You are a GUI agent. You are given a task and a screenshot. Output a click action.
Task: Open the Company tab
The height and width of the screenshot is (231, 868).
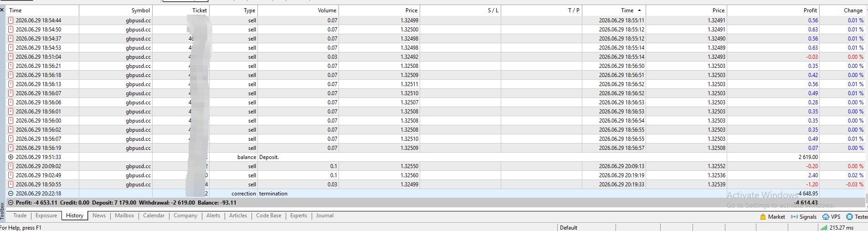coord(185,216)
